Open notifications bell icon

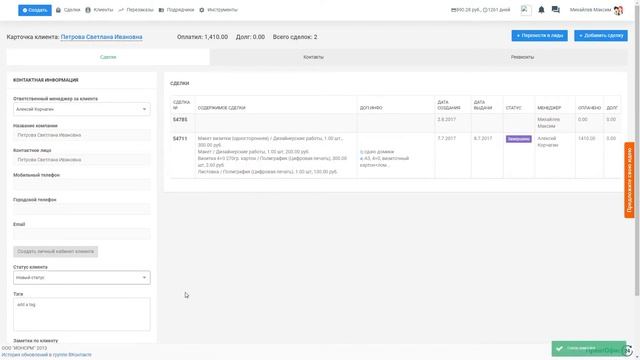(x=541, y=10)
